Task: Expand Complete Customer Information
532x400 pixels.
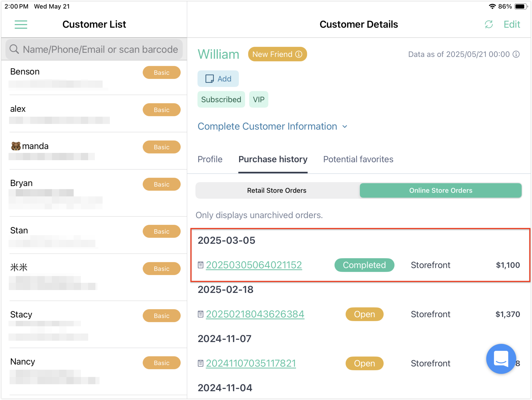Action: tap(272, 126)
